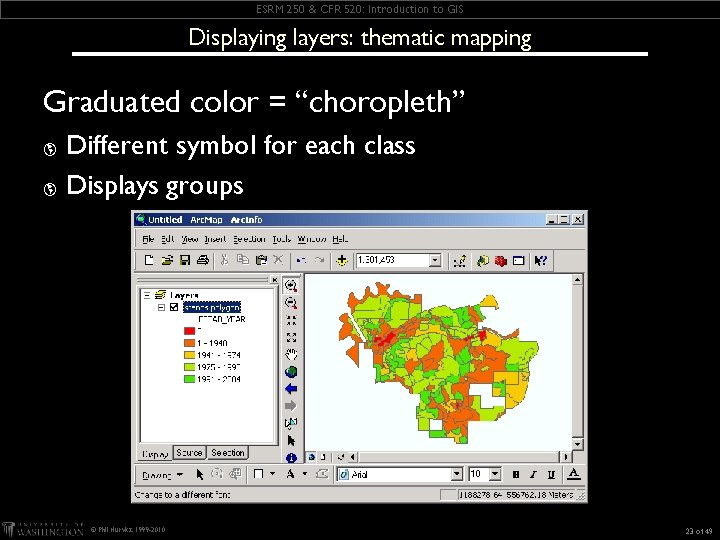Collapse the stands polygon layer legend
Screen dimensions: 720x540
161,307
